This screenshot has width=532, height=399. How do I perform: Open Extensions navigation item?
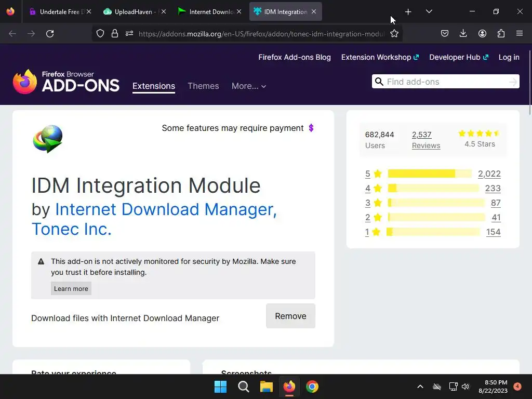[x=154, y=86]
